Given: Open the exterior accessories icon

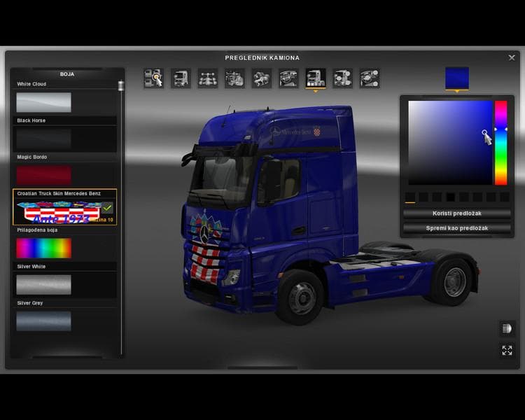Looking at the screenshot, I should click(342, 78).
